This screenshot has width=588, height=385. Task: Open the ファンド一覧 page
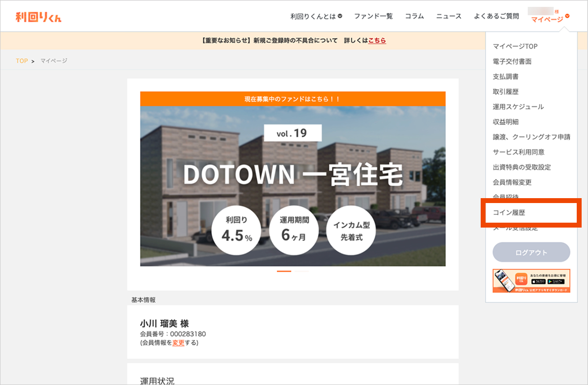tap(373, 16)
